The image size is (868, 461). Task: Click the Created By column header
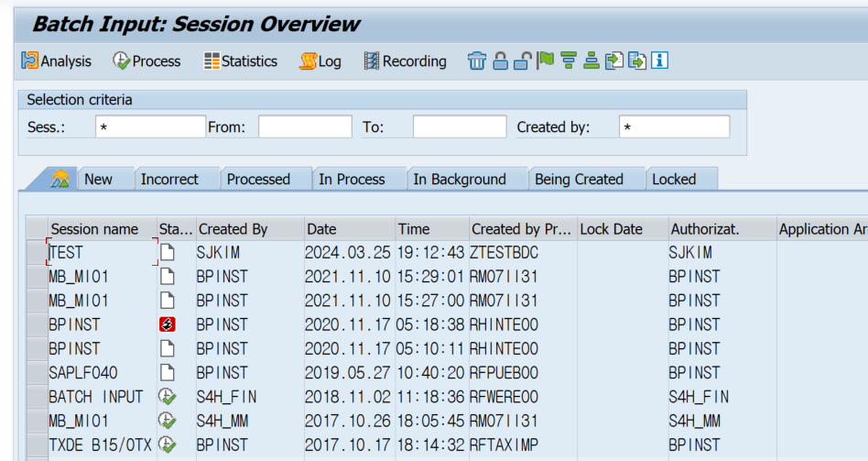pos(250,229)
